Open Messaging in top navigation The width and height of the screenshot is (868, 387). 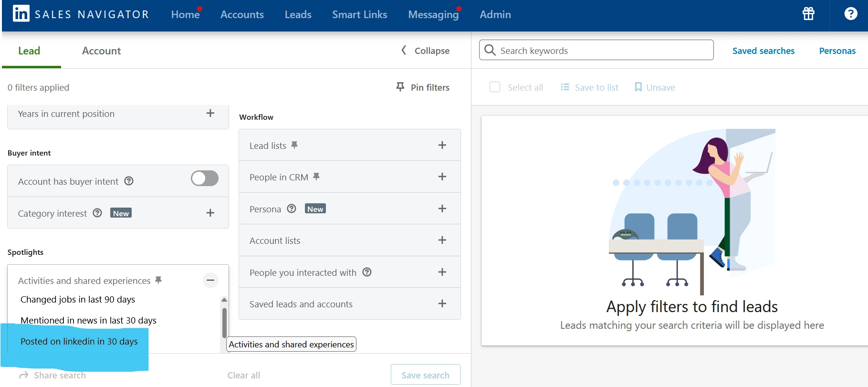pyautogui.click(x=433, y=14)
